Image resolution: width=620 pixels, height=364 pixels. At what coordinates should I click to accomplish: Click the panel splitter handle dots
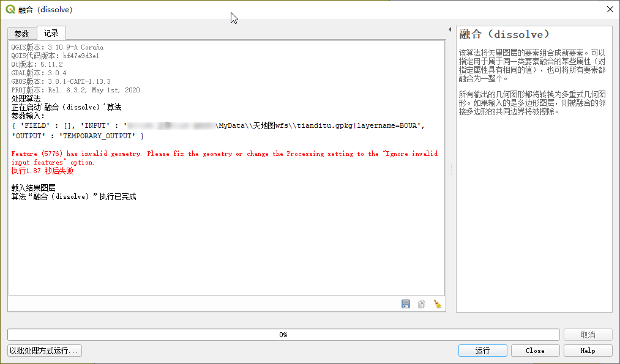450,170
